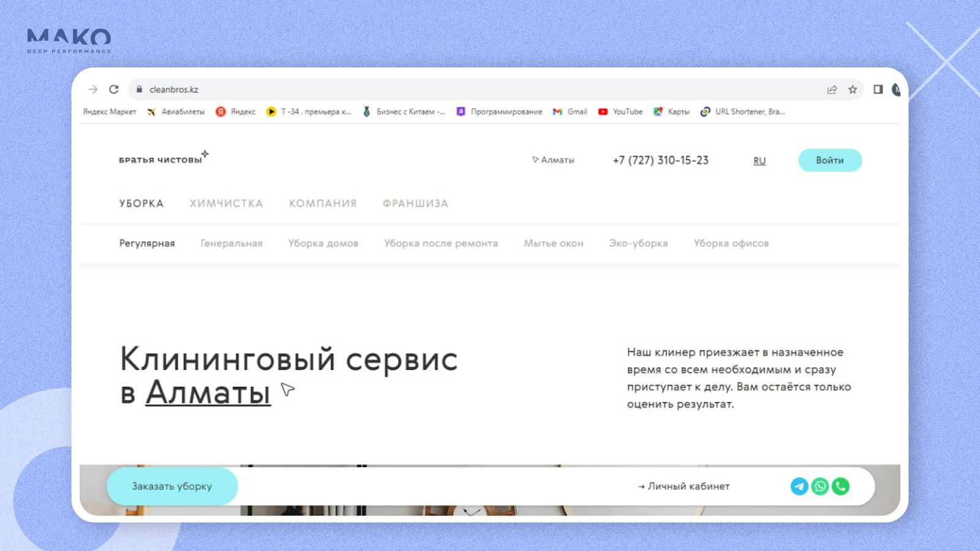Click the Братья Чистовы logo
The height and width of the screenshot is (551, 980).
coord(164,158)
